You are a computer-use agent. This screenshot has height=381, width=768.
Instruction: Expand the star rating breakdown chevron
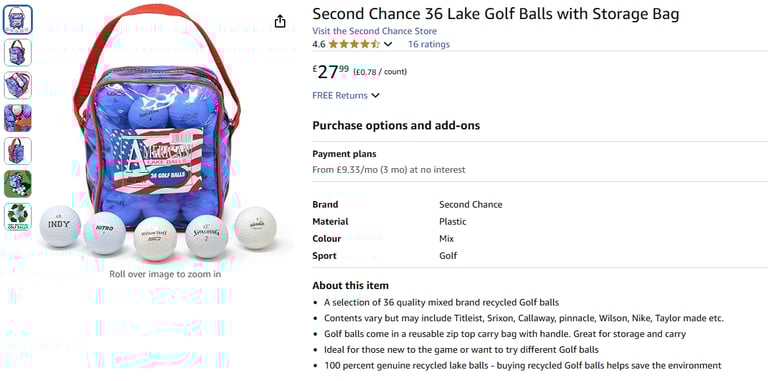(x=388, y=45)
